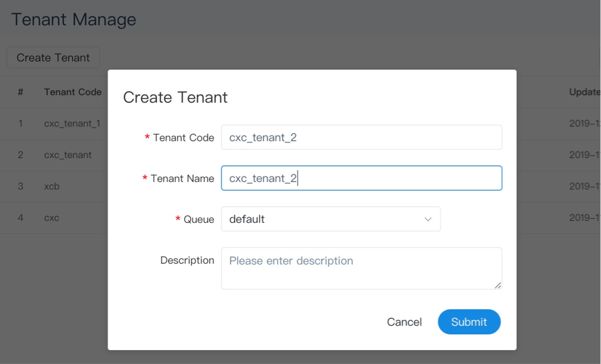Click the Tenant Manage page heading
The height and width of the screenshot is (364, 601).
pyautogui.click(x=74, y=19)
